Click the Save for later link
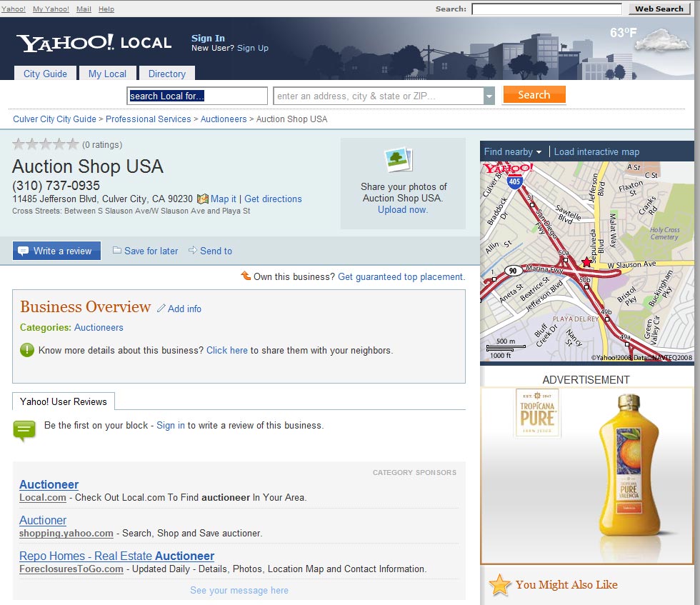Viewport: 700px width, 605px height. pyautogui.click(x=151, y=251)
